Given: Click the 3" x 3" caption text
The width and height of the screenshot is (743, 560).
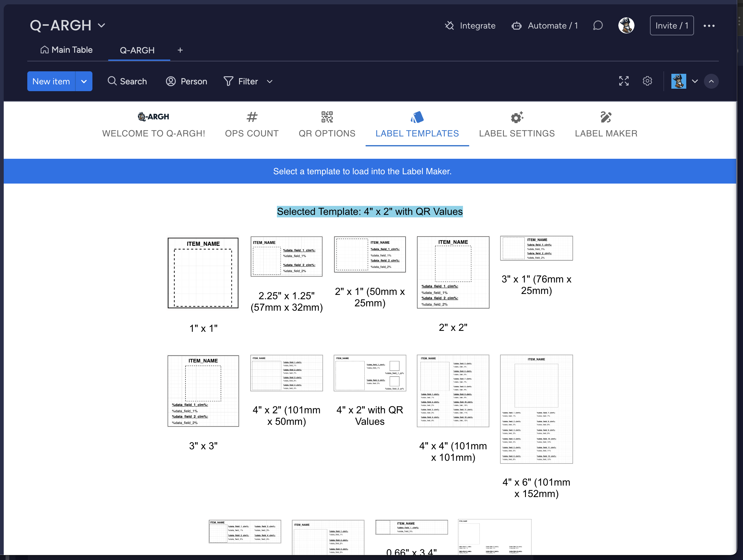Looking at the screenshot, I should [203, 446].
